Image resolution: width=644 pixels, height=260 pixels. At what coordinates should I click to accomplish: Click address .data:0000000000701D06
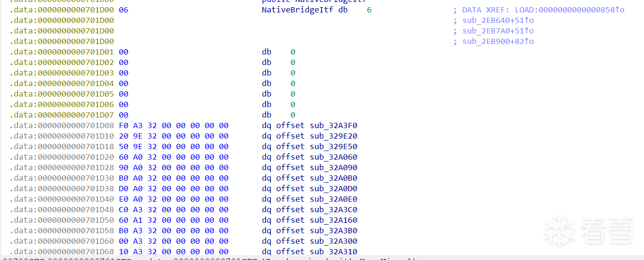(x=62, y=104)
